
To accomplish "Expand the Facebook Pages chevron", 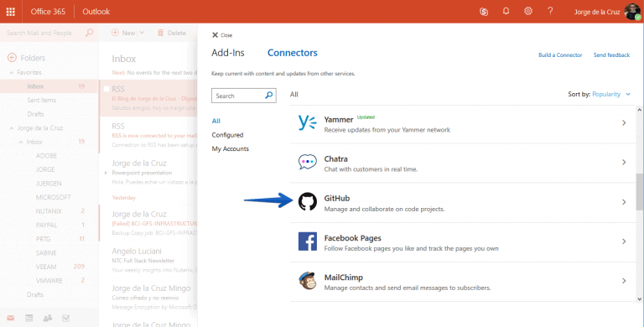I will (x=624, y=241).
